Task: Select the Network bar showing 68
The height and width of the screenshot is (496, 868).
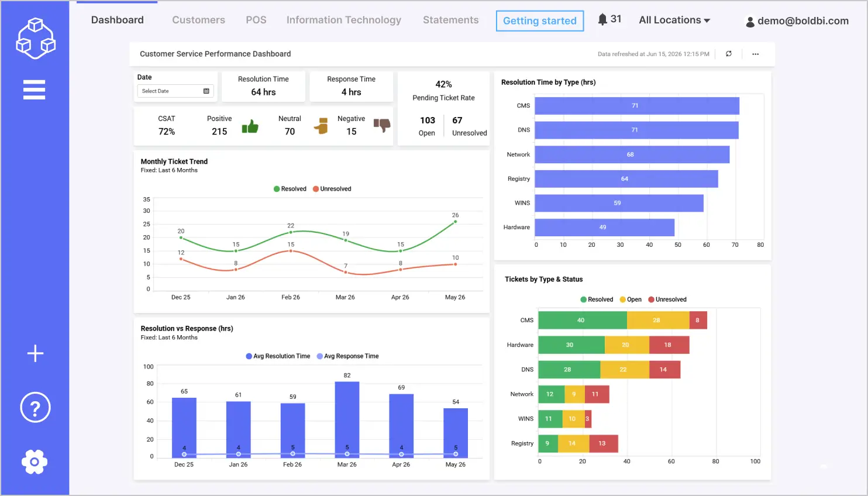Action: [x=632, y=154]
